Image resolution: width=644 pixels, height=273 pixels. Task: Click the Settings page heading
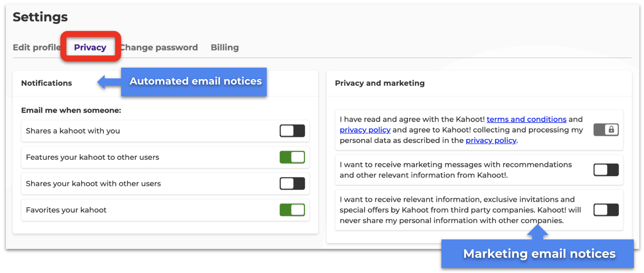coord(40,17)
